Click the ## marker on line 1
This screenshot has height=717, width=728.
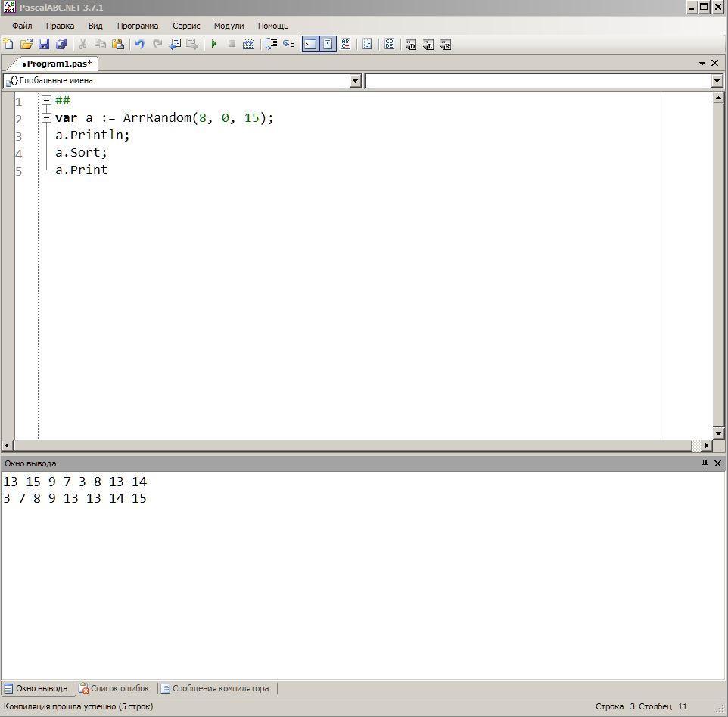coord(63,100)
